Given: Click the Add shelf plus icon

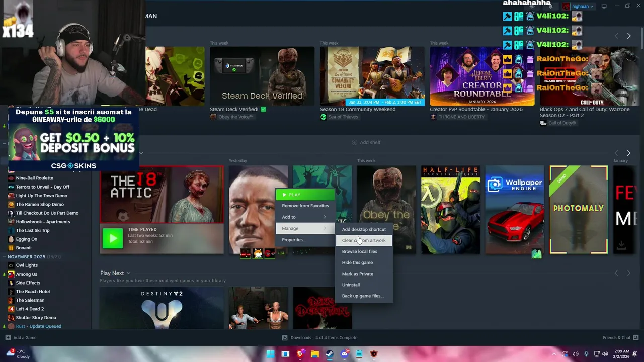Looking at the screenshot, I should coord(355,142).
